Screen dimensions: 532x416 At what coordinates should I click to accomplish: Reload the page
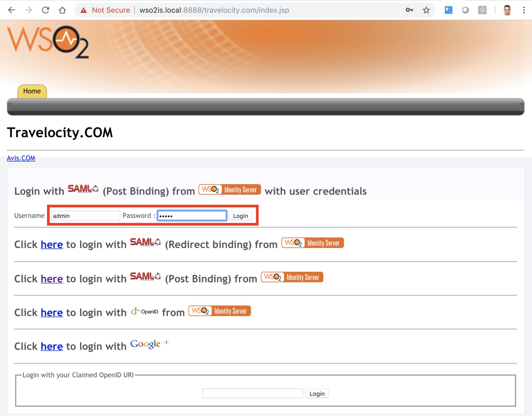[45, 10]
